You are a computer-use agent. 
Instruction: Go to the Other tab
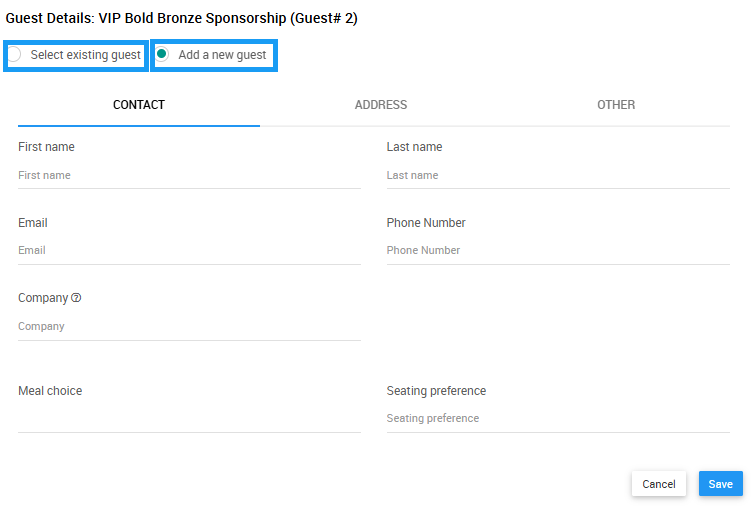coord(616,105)
